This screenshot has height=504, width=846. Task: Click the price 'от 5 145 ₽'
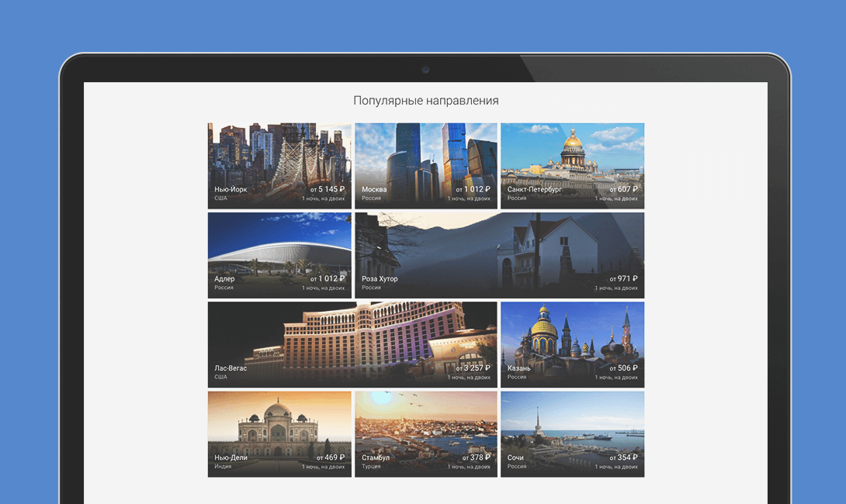[328, 189]
